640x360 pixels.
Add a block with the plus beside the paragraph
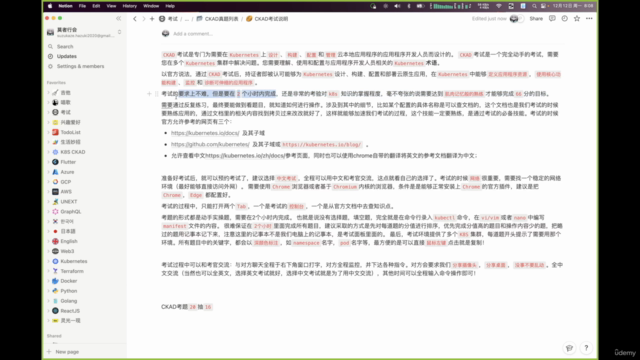coord(149,94)
